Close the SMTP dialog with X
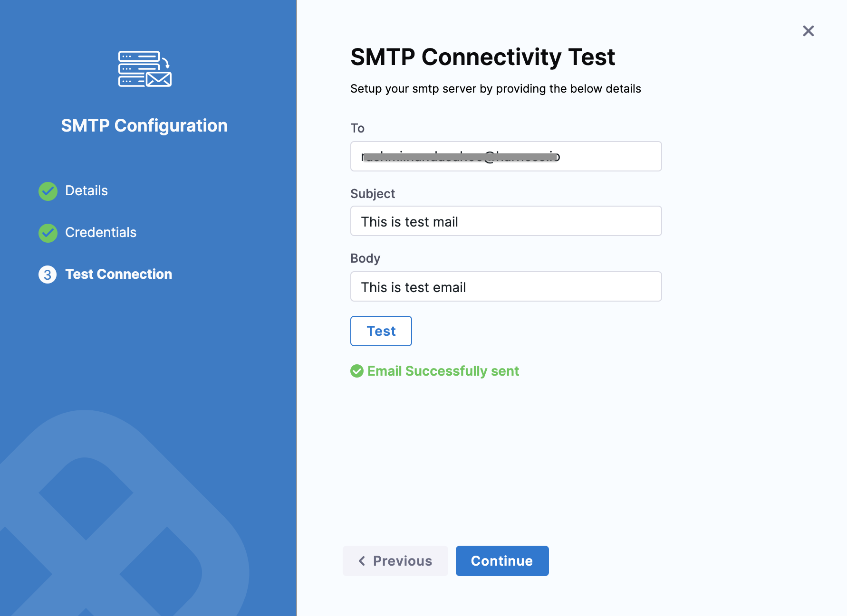 (808, 31)
